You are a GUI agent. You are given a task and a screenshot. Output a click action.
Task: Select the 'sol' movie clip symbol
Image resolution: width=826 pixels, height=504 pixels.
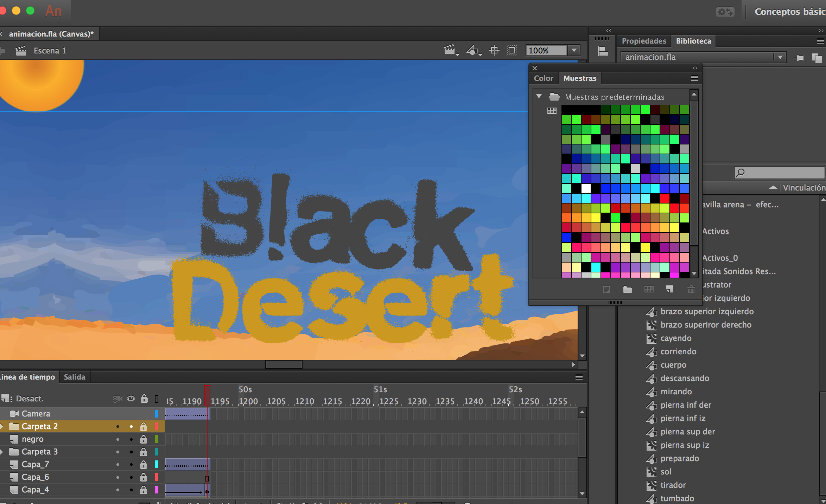666,472
